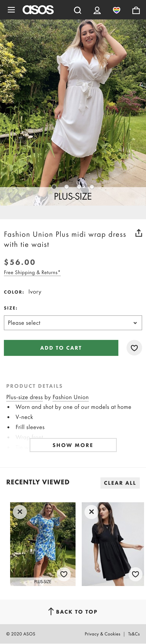Select the second carousel dot indicator
The image size is (146, 644).
click(66, 187)
